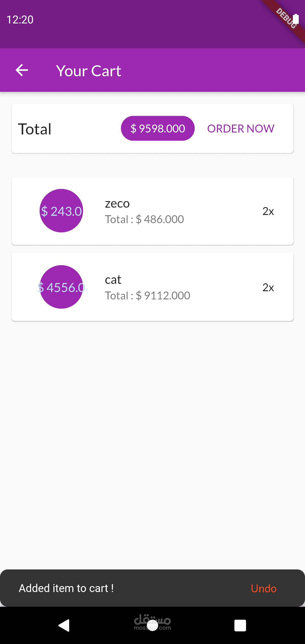305x644 pixels.
Task: Tap the Added item to cart message
Action: click(x=66, y=588)
